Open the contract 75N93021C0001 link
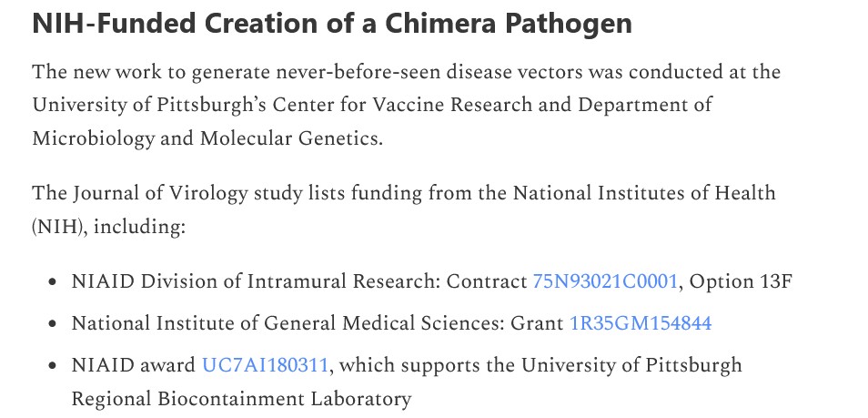The width and height of the screenshot is (868, 418). point(604,281)
